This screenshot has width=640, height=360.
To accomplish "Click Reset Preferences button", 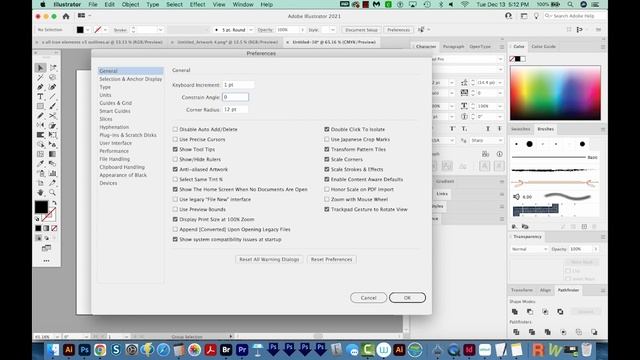I will point(331,260).
